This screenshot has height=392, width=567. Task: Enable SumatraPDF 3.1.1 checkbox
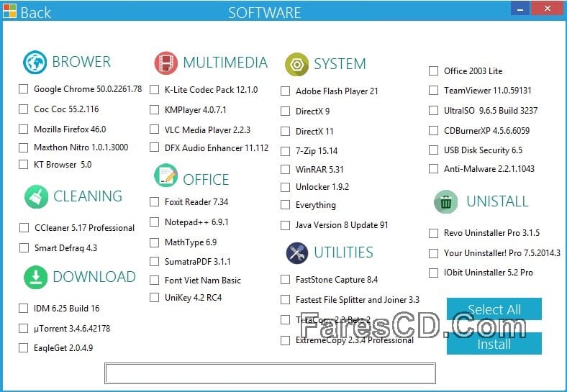tap(155, 262)
